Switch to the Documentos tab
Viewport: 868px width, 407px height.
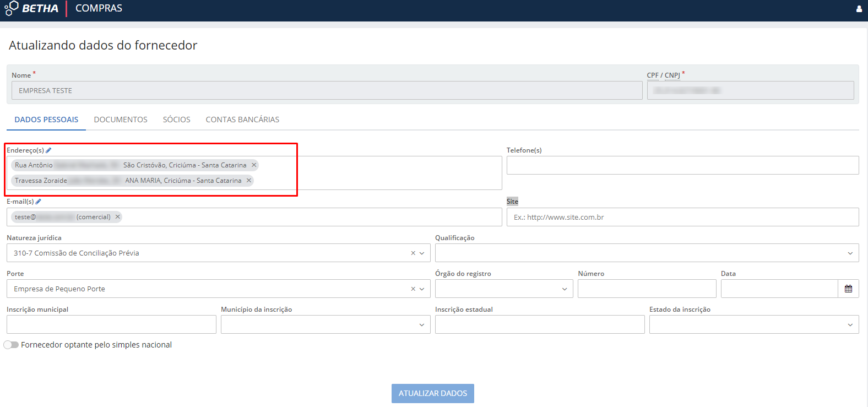tap(121, 120)
